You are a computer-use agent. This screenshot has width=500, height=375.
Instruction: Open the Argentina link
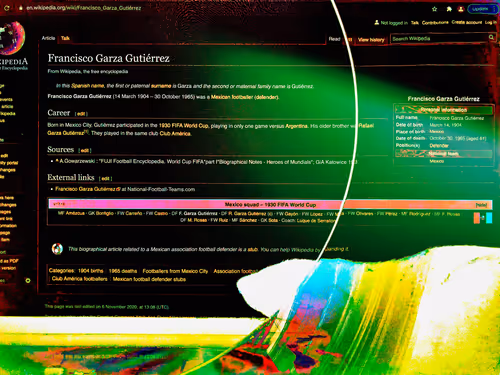pyautogui.click(x=296, y=126)
